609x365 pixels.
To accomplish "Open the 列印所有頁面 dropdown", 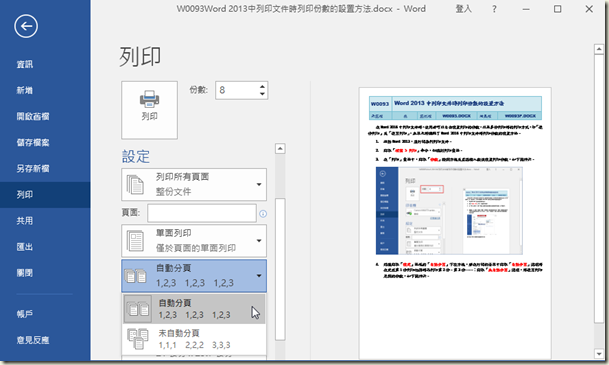I will (194, 184).
